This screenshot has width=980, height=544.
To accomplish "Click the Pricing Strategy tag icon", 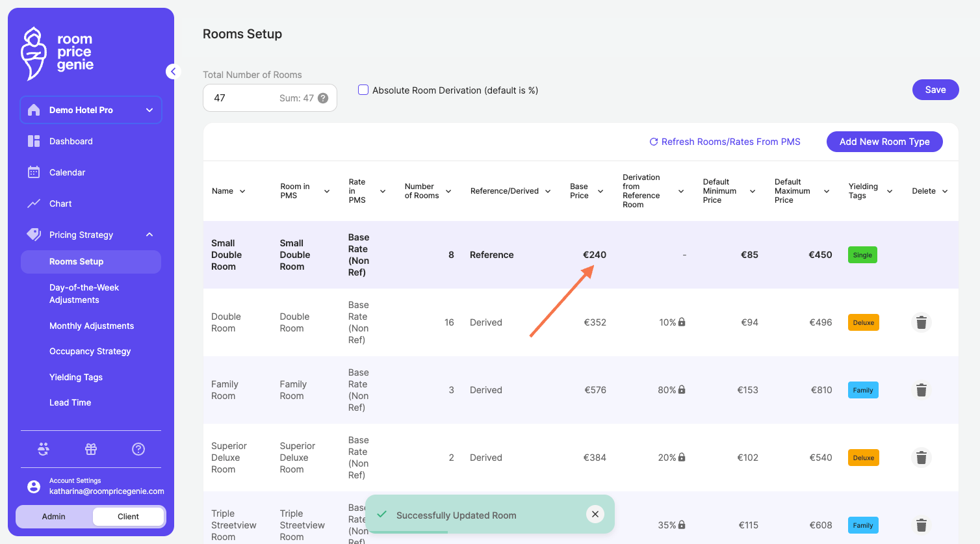I will pos(34,235).
